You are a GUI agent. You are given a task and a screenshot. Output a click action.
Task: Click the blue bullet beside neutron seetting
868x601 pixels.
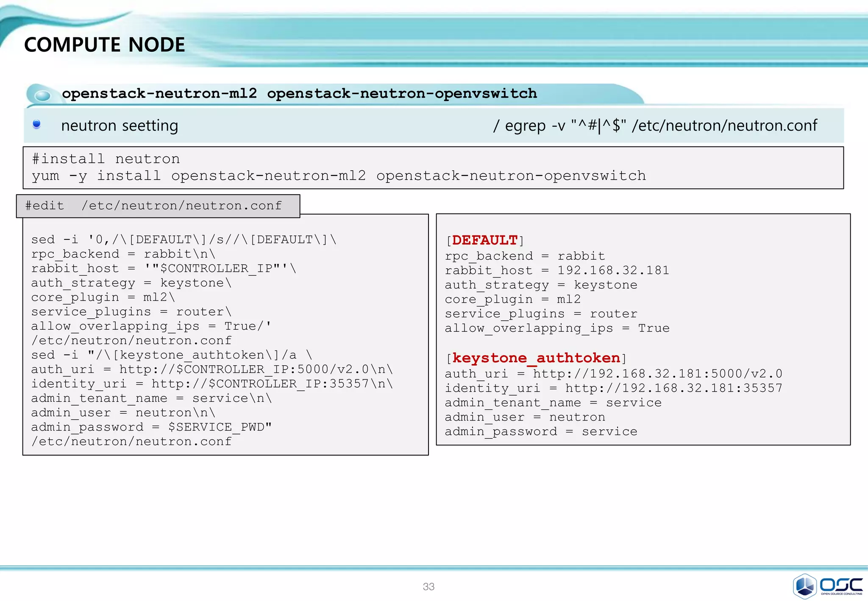point(36,124)
